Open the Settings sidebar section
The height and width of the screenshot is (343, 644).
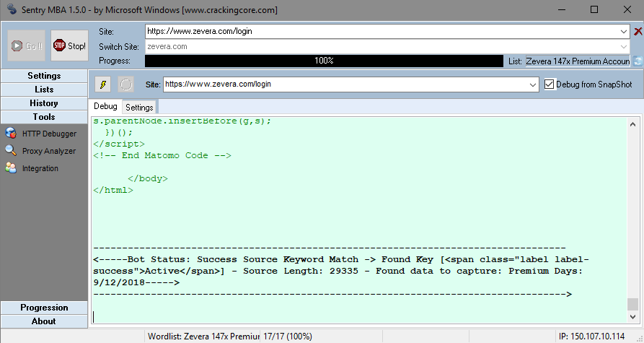(x=44, y=76)
